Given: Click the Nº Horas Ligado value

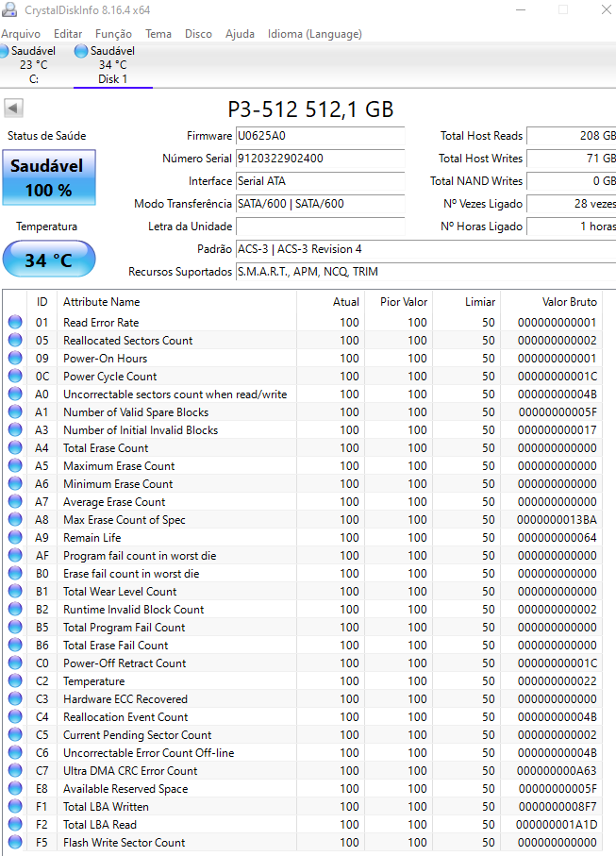Looking at the screenshot, I should pyautogui.click(x=572, y=227).
